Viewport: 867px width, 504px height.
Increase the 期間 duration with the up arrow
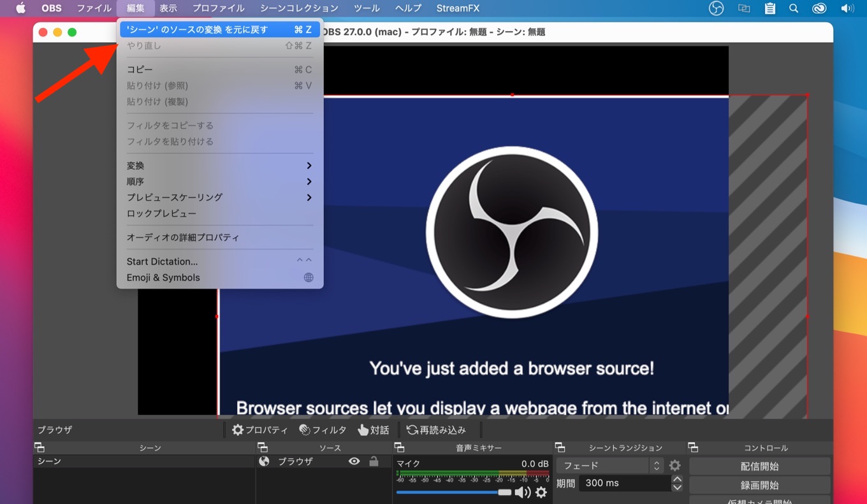pyautogui.click(x=677, y=479)
